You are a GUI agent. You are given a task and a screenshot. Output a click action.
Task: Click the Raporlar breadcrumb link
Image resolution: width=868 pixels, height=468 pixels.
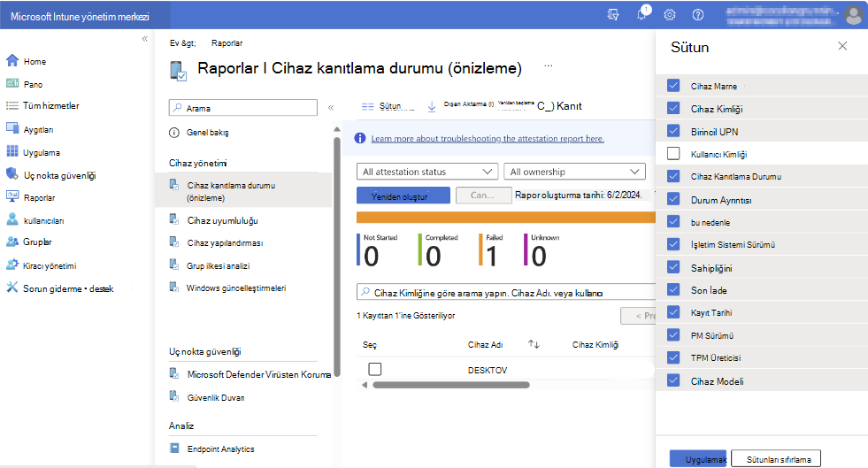pyautogui.click(x=227, y=43)
